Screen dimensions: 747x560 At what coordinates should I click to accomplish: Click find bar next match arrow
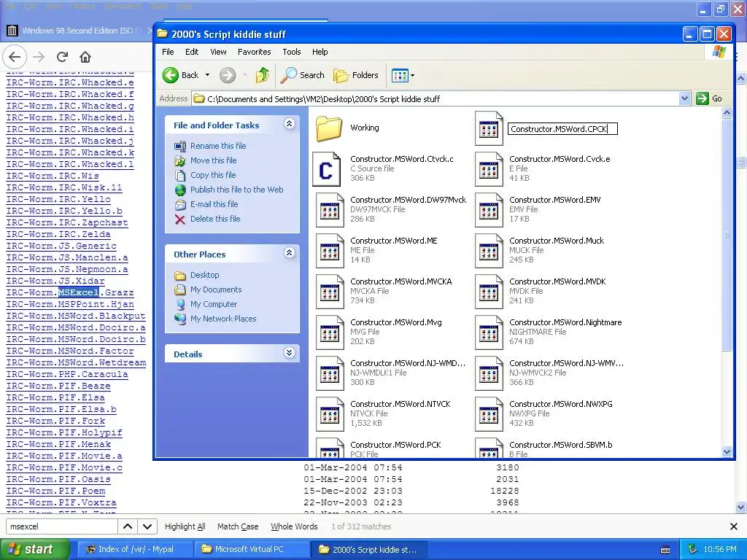pos(147,526)
